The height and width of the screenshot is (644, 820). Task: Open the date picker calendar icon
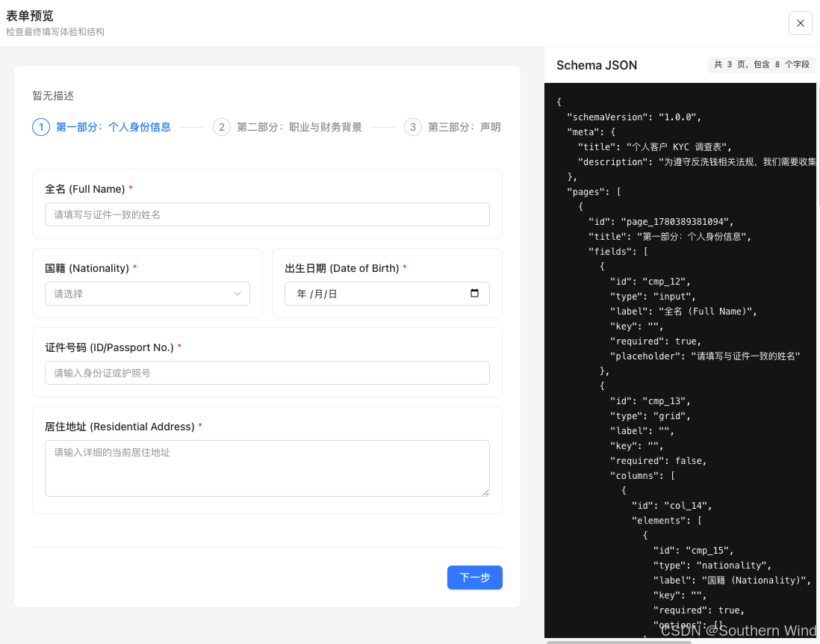click(474, 293)
